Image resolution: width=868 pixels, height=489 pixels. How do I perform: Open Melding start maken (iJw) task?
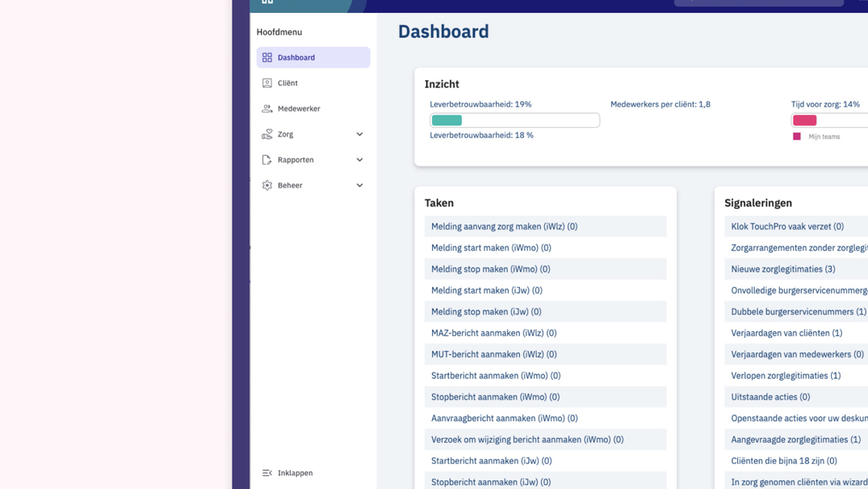(545, 290)
